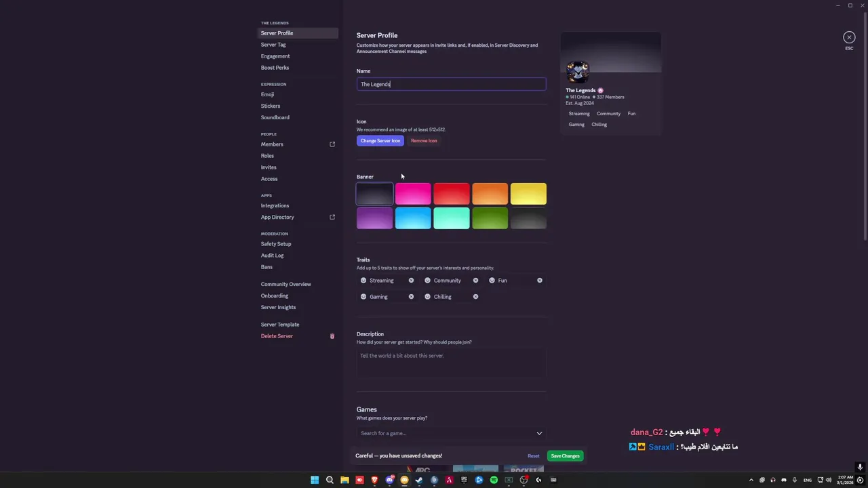Viewport: 868px width, 488px height.
Task: Go to the Invites page
Action: click(269, 167)
